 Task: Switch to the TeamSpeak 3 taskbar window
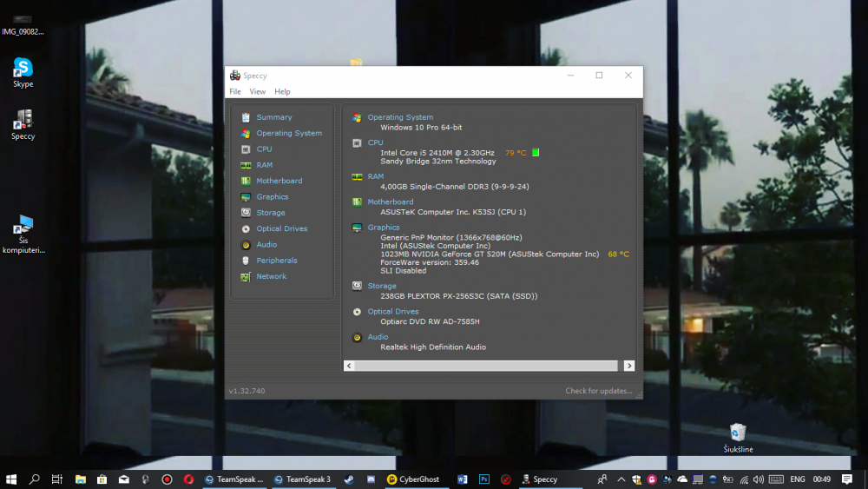click(x=303, y=479)
